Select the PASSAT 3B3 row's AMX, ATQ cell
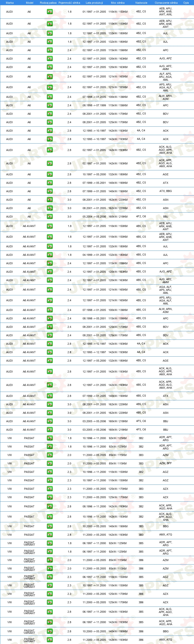Screen dimensions: 194x644 coord(166,534)
